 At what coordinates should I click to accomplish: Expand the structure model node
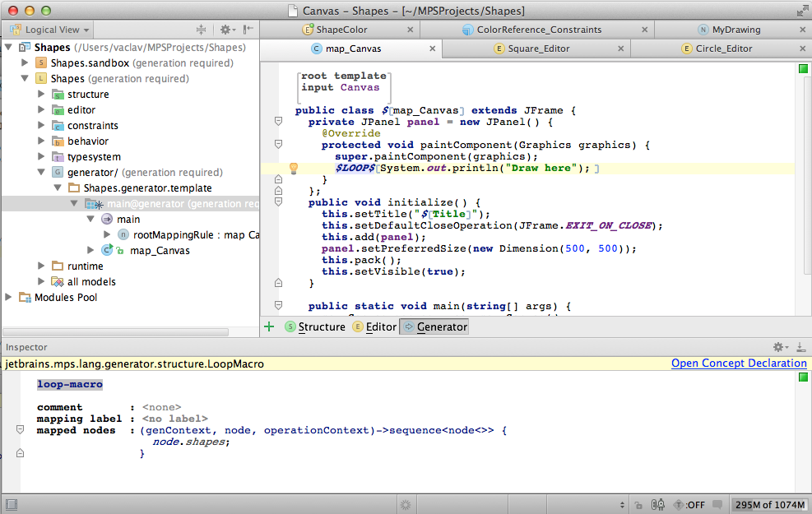click(42, 95)
